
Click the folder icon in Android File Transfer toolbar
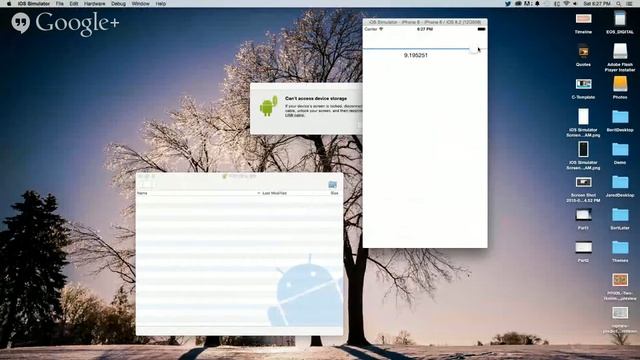333,184
